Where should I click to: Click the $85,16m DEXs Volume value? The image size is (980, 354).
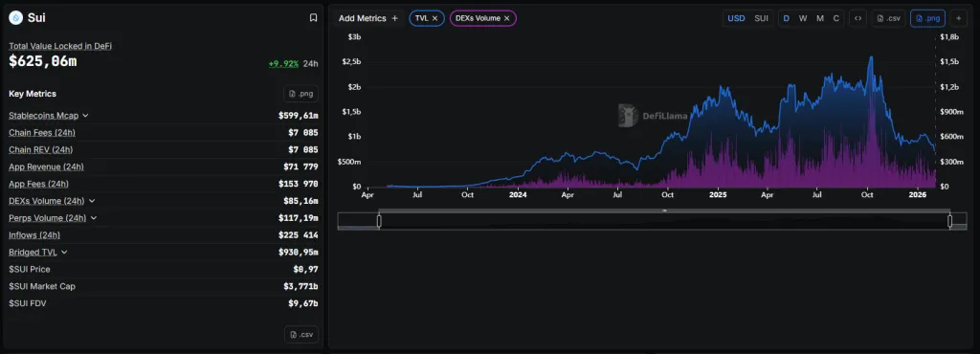[301, 201]
